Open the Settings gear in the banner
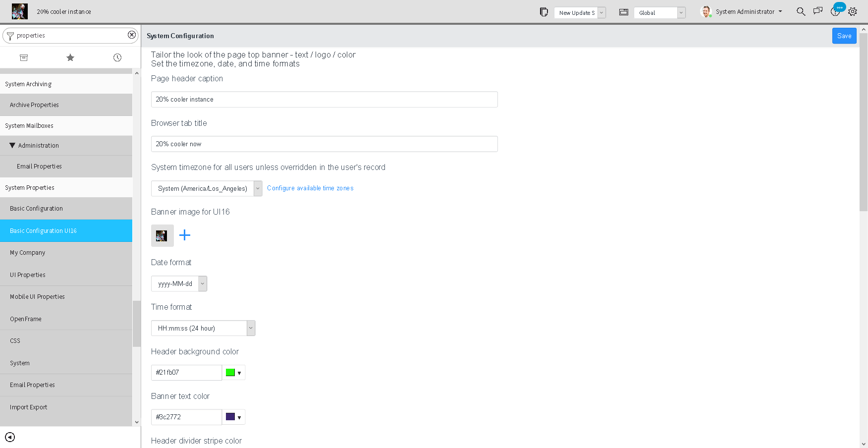868x448 pixels. (x=853, y=11)
